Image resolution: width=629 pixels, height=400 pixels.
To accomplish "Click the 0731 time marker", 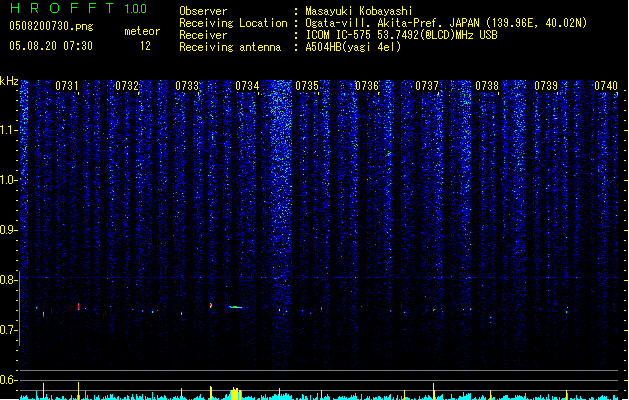I will tap(67, 85).
